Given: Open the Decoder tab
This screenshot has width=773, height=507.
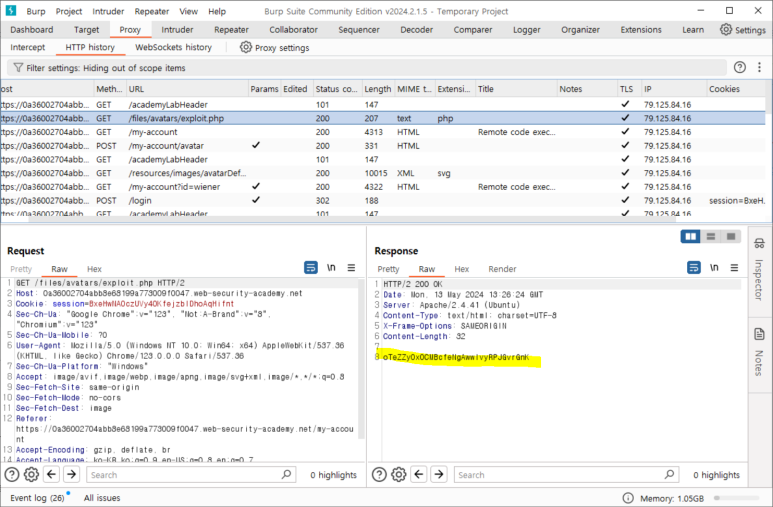Looking at the screenshot, I should click(x=417, y=30).
